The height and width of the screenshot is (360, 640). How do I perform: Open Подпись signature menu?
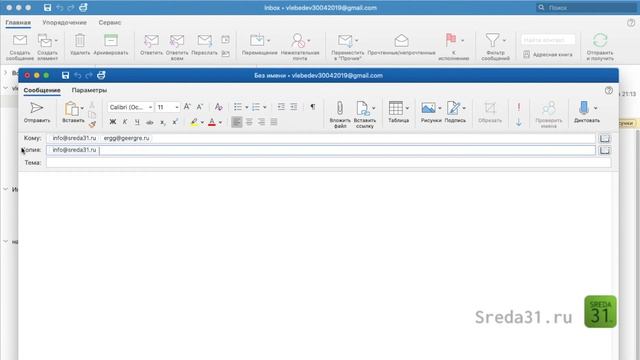click(454, 112)
